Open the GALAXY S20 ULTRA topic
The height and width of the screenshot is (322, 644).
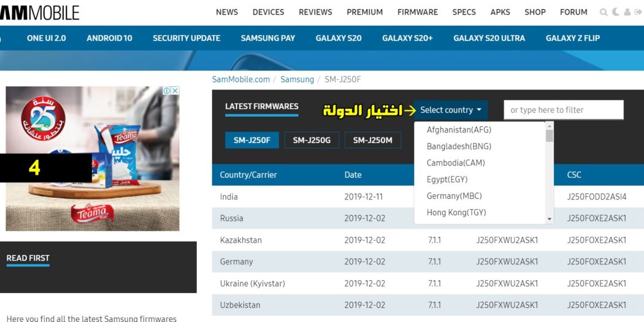click(x=489, y=38)
